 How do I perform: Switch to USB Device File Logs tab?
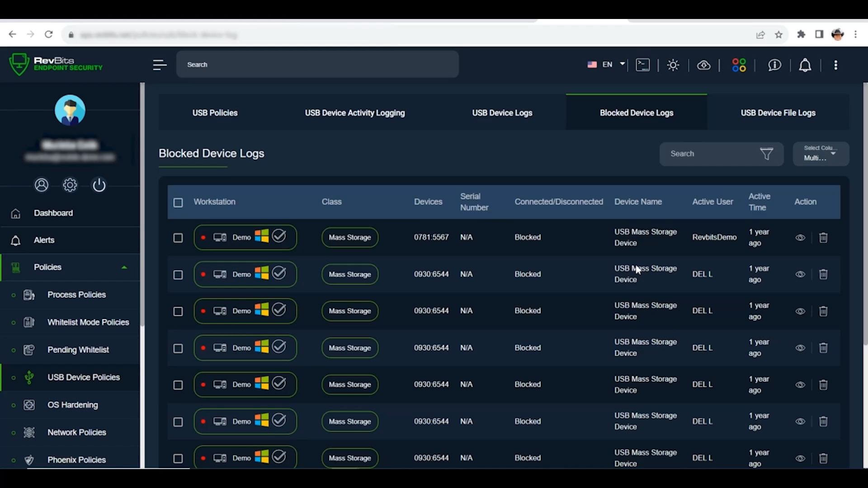coord(778,113)
